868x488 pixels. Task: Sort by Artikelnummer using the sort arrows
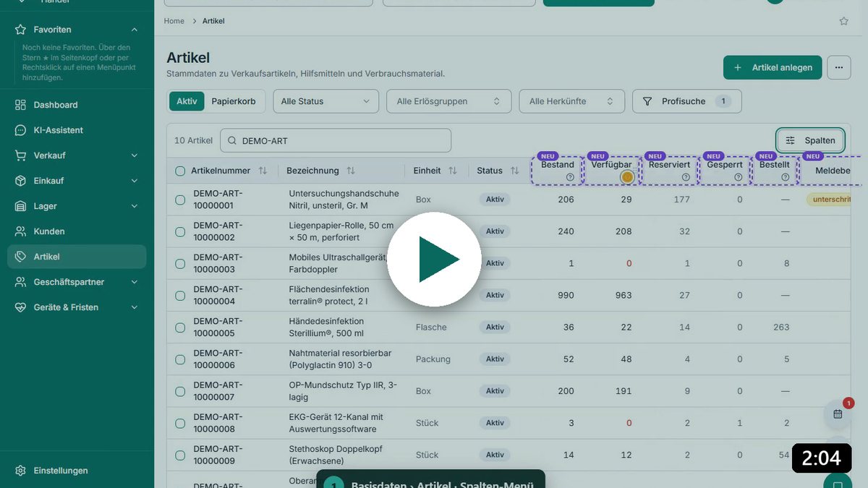[x=263, y=171]
